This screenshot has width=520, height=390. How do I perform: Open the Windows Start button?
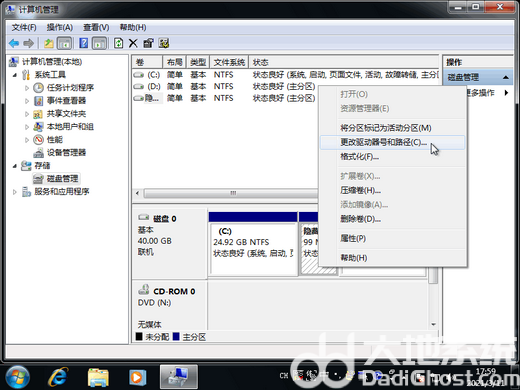18,377
